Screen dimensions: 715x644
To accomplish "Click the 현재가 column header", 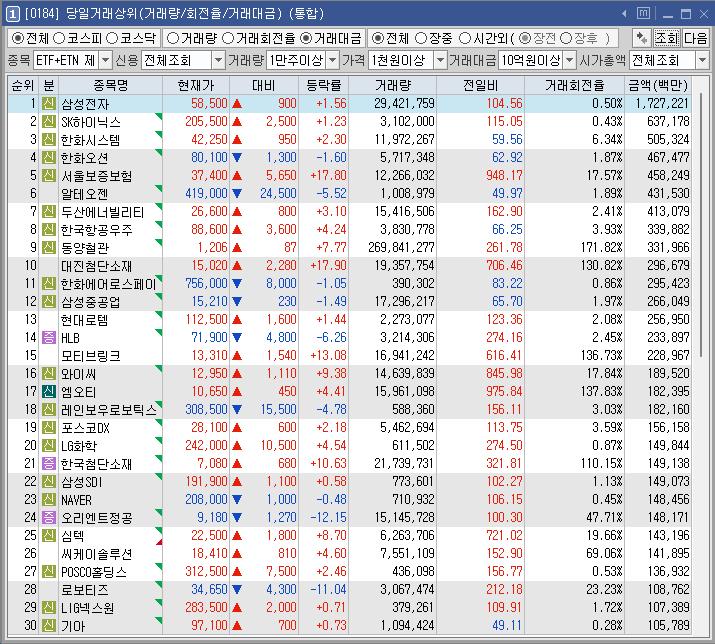I will (196, 85).
